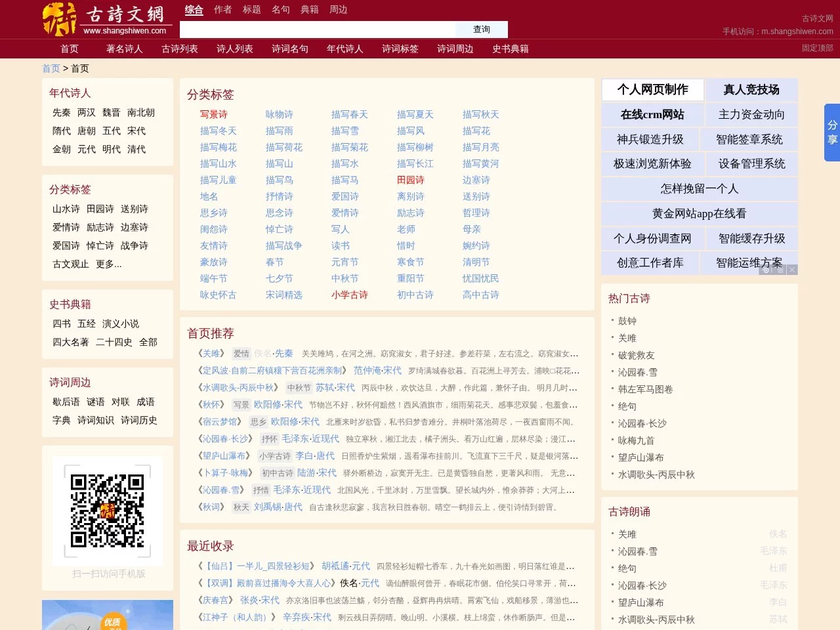
Task: Click 水调歌头-丙辰中秋 recommended poem
Action: click(240, 388)
